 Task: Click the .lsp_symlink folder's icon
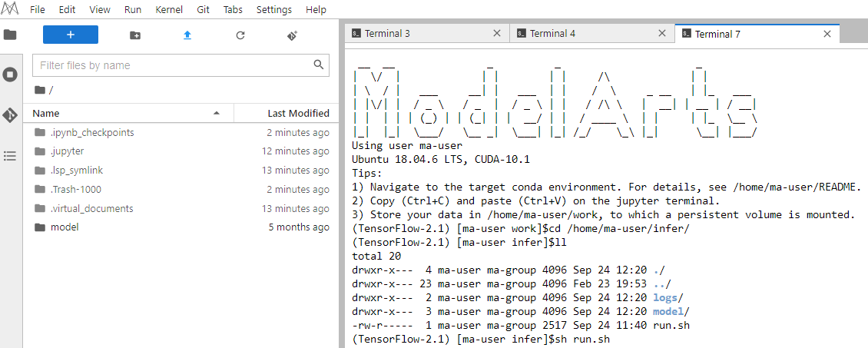(39, 170)
